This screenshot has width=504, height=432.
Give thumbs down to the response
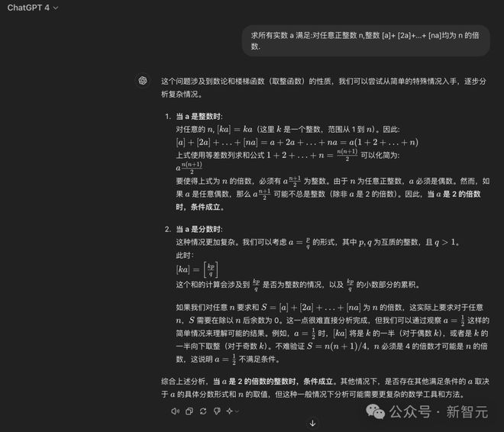[217, 411]
